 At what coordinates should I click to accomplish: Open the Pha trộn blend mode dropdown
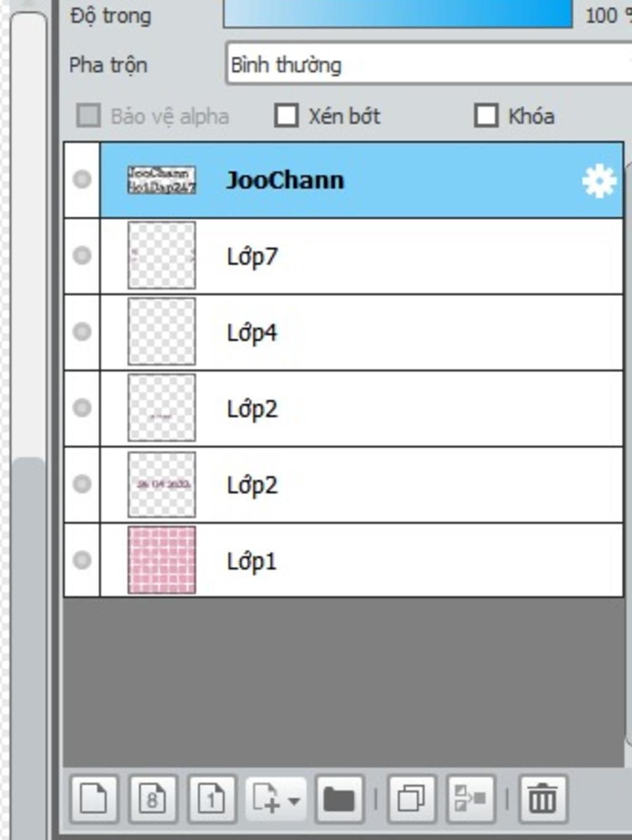click(429, 64)
